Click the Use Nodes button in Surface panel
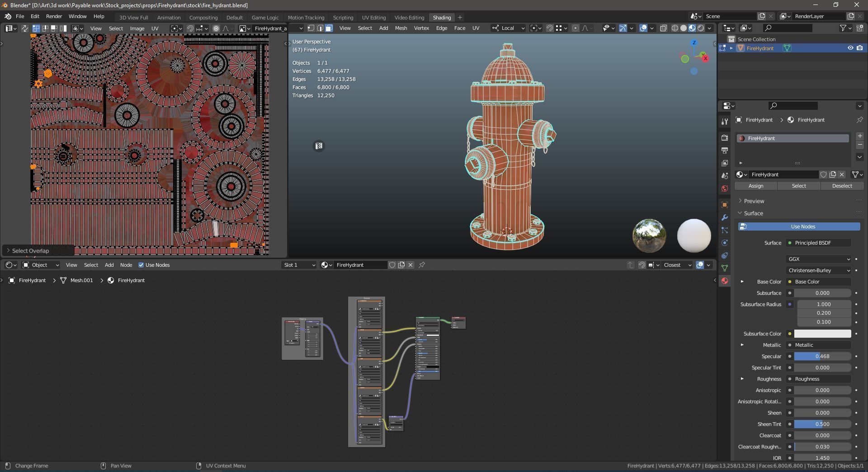Viewport: 868px width, 472px height. click(x=799, y=227)
